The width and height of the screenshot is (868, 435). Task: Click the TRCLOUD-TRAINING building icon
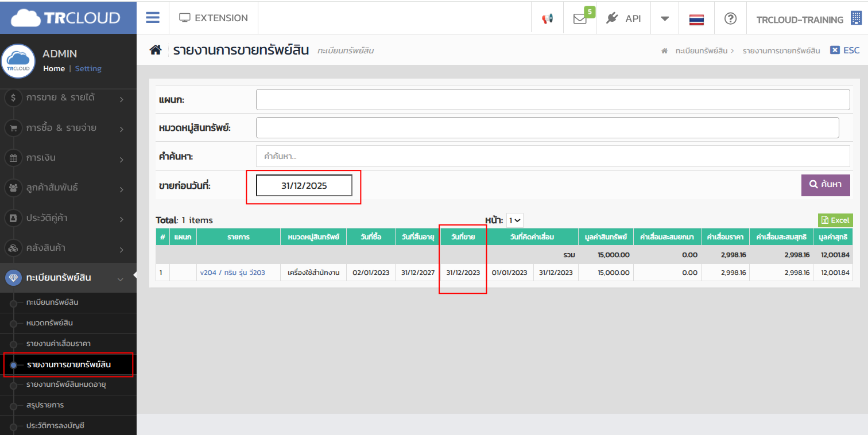click(856, 18)
